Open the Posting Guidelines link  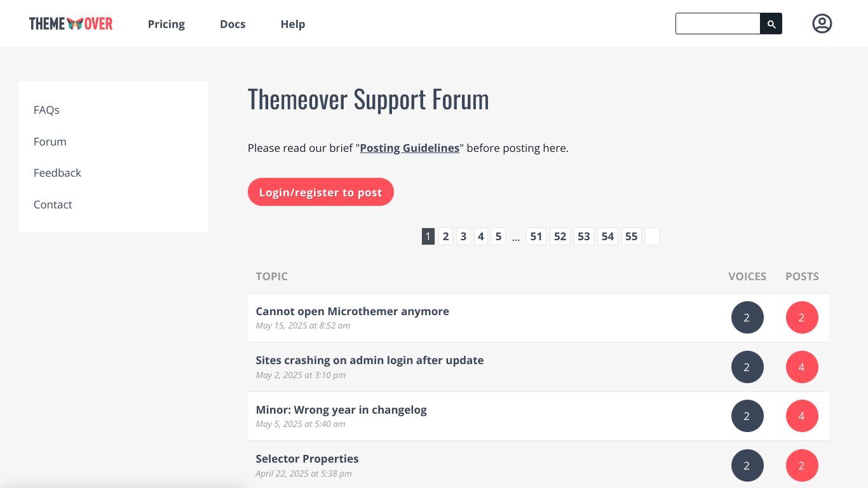pyautogui.click(x=410, y=148)
